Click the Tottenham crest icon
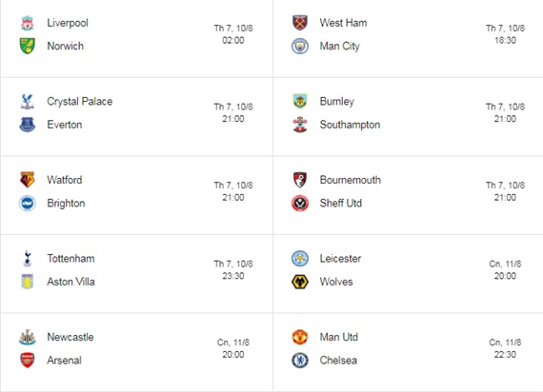This screenshot has width=543, height=392. [27, 259]
